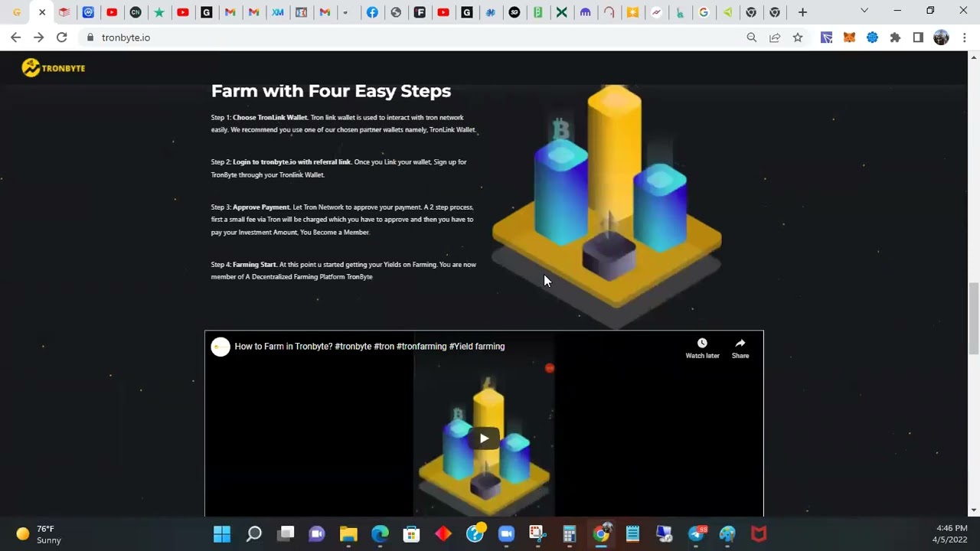The width and height of the screenshot is (980, 551).
Task: Switch to the CN tab
Action: [x=136, y=12]
